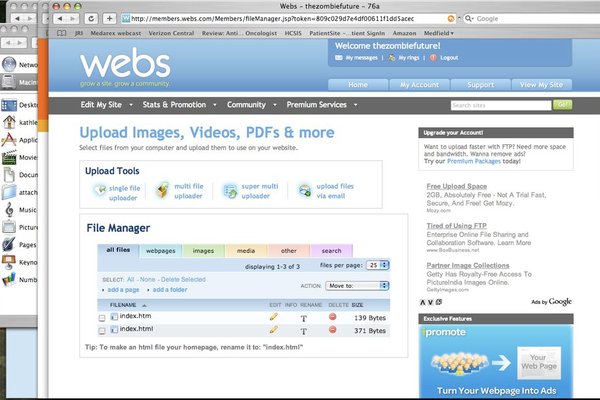Click the Delete Selected link

[183, 279]
